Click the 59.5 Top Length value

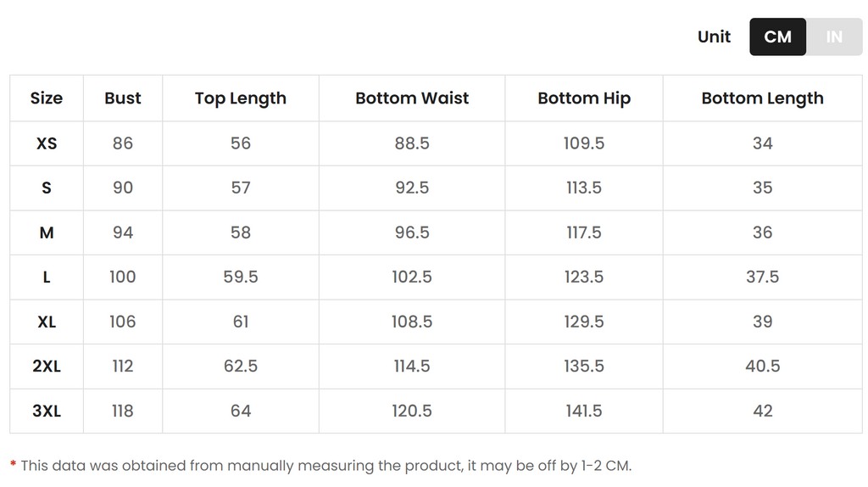pos(241,277)
